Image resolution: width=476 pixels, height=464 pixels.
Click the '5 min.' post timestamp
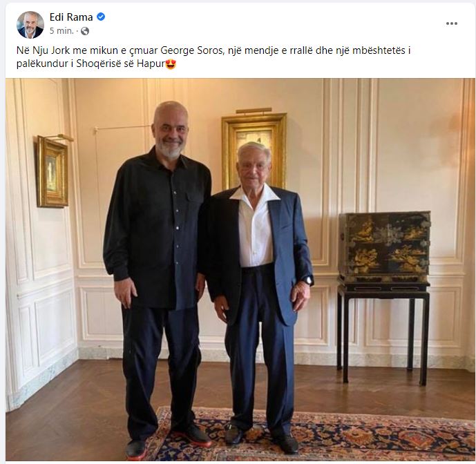click(x=61, y=31)
